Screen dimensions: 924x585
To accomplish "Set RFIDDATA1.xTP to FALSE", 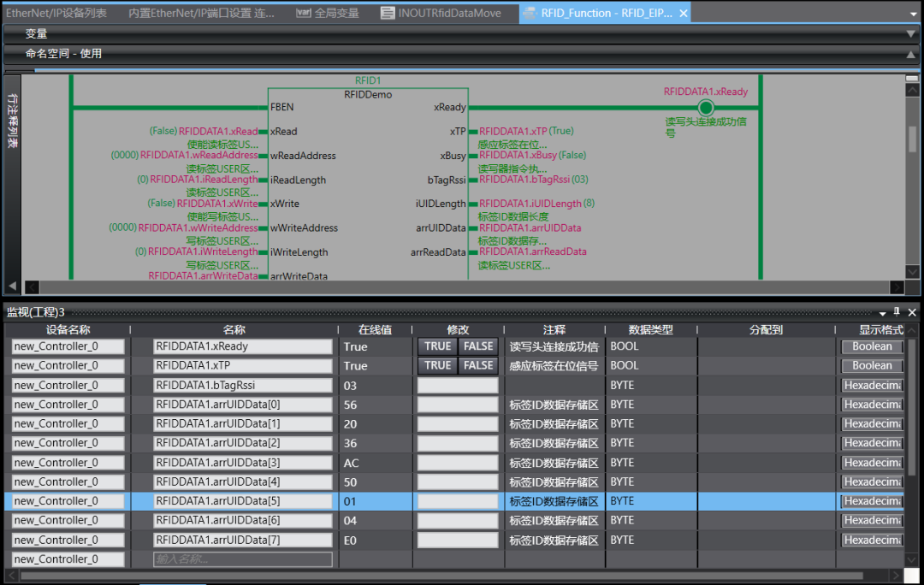I will 478,365.
